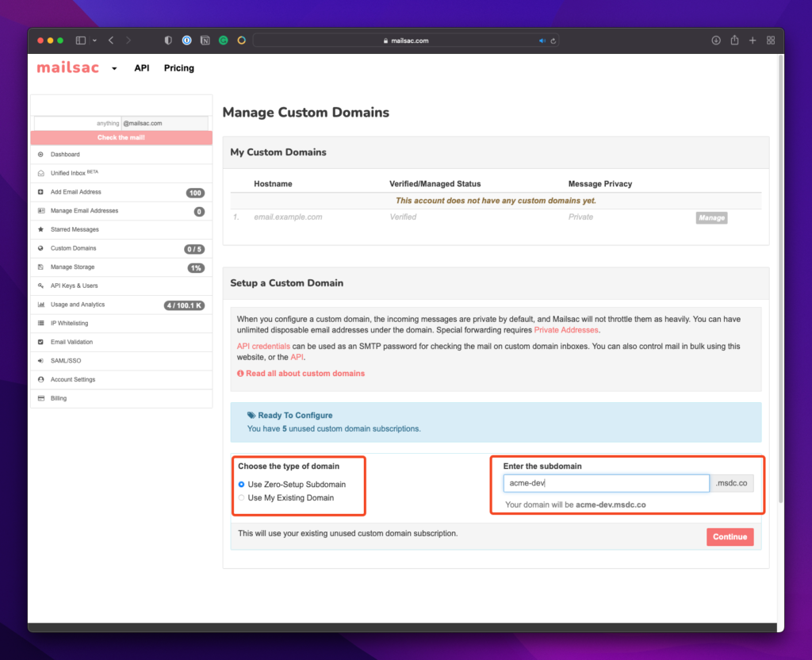This screenshot has height=660, width=812.
Task: Mute the tab audio speaker icon
Action: pyautogui.click(x=542, y=41)
